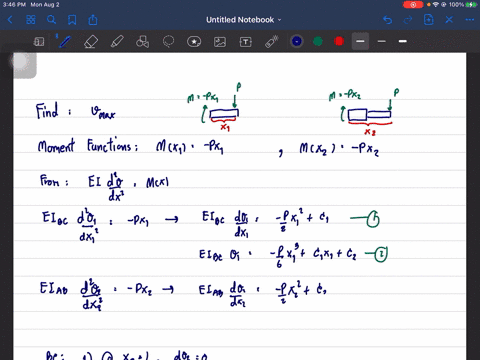Open the Elements sticker tool
The width and height of the screenshot is (480, 360).
(x=194, y=42)
